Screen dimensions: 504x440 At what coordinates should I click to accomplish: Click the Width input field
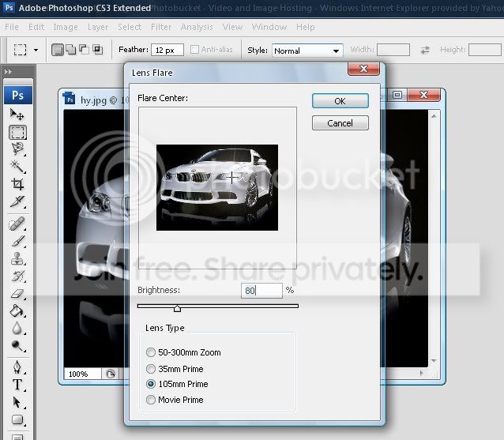[x=393, y=50]
